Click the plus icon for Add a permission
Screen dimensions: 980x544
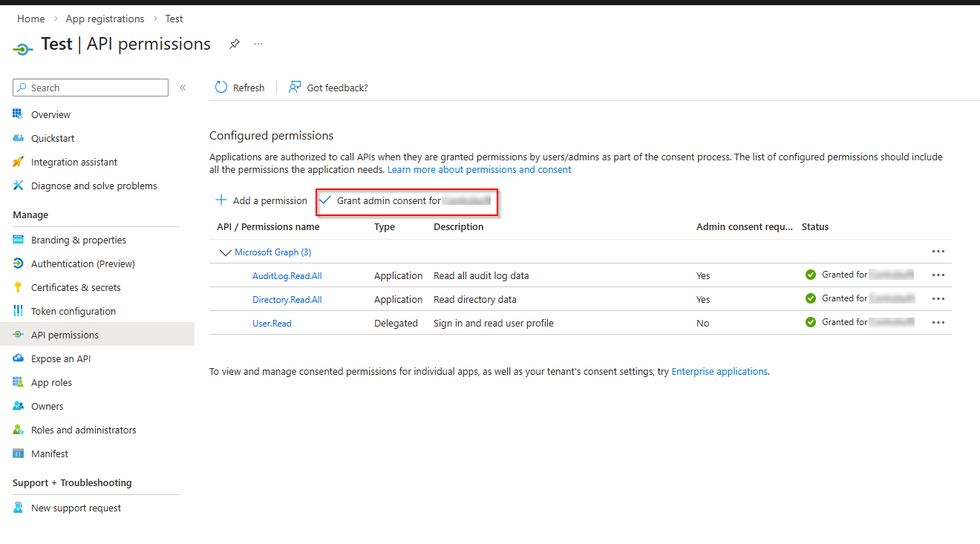click(221, 200)
